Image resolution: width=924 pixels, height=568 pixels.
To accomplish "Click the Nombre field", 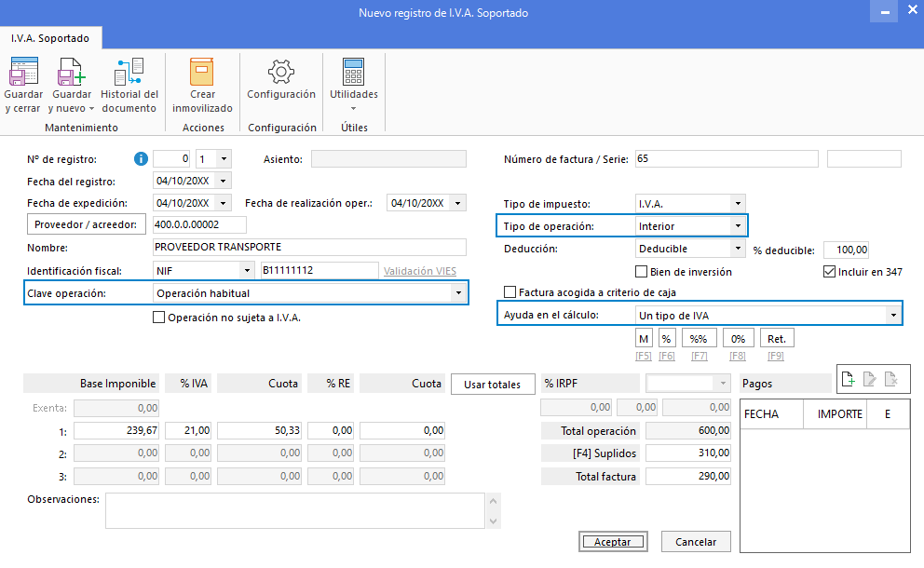I will (309, 248).
